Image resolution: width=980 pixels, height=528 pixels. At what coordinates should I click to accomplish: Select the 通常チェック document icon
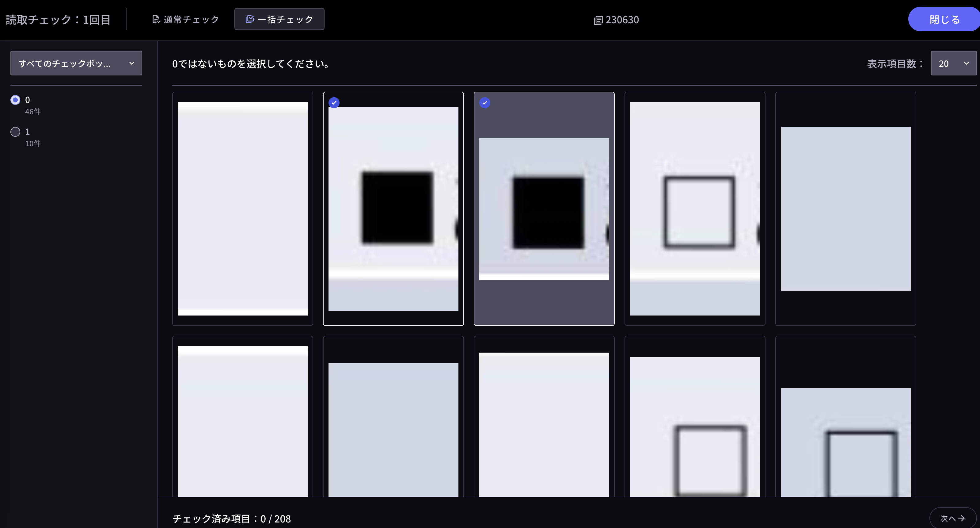(156, 19)
